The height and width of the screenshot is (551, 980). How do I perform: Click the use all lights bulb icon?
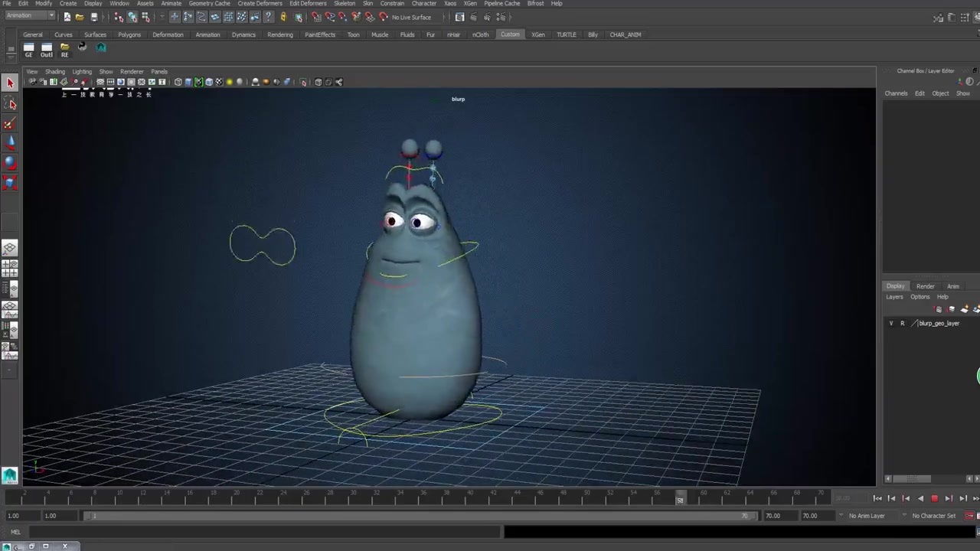[x=230, y=82]
